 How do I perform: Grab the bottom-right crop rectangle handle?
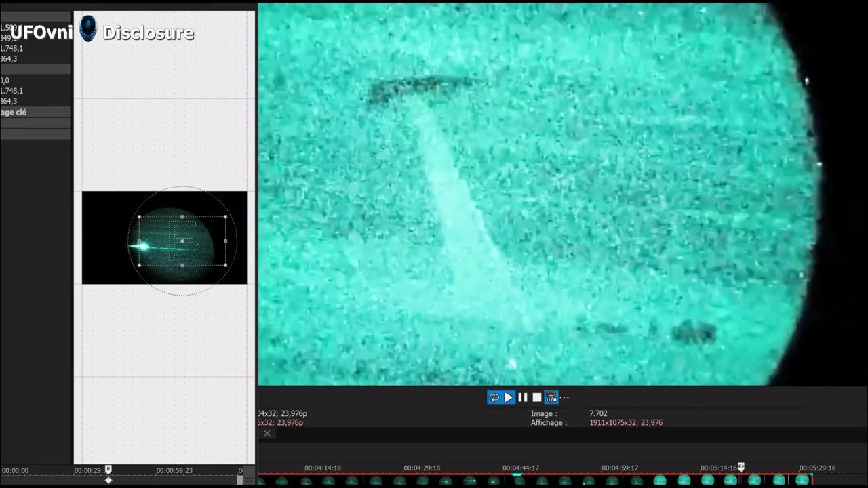(226, 265)
